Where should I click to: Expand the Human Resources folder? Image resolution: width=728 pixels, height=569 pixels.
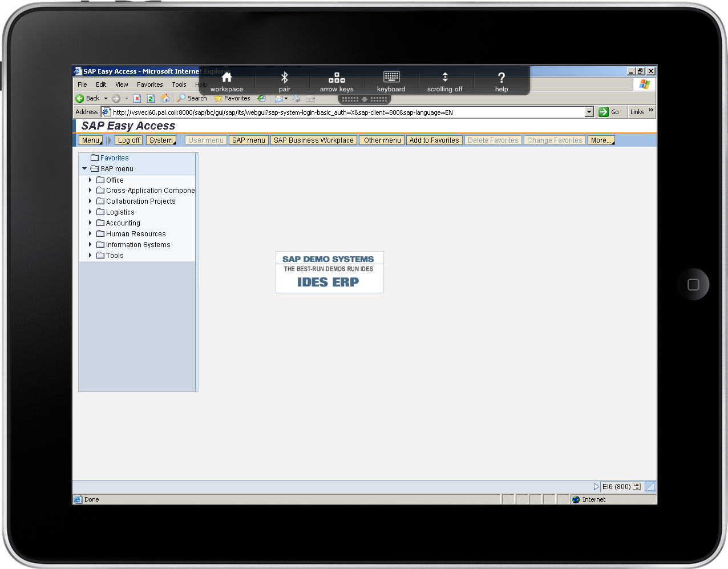click(90, 234)
